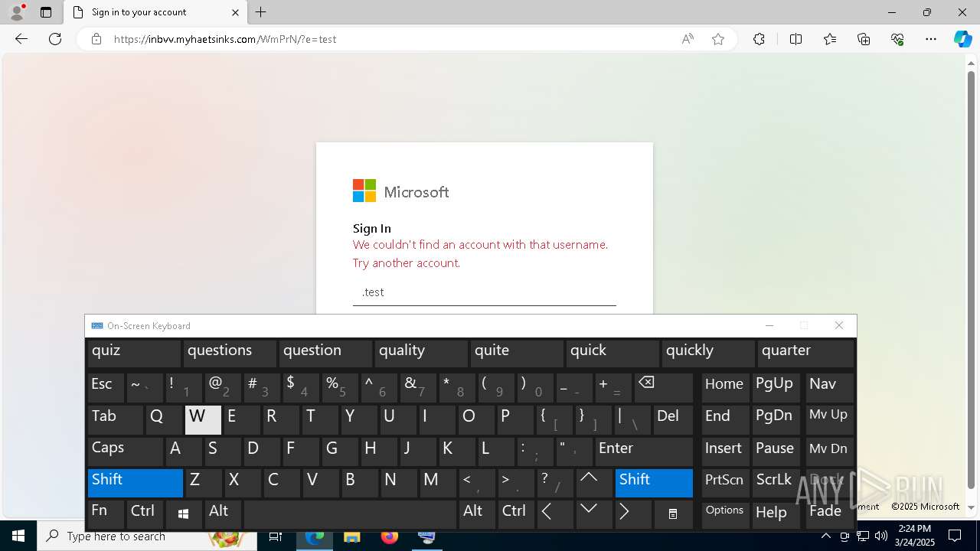The width and height of the screenshot is (980, 551).
Task: Tap the right arrow key on keyboard
Action: point(632,514)
